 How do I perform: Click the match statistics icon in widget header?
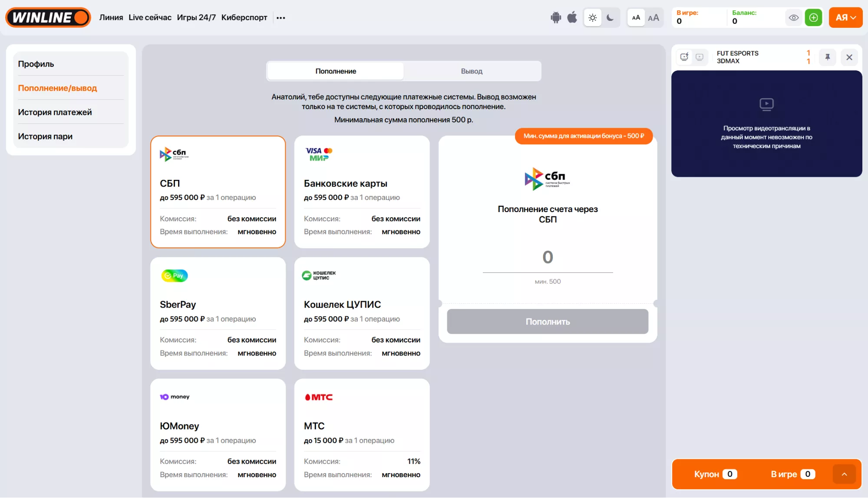684,57
